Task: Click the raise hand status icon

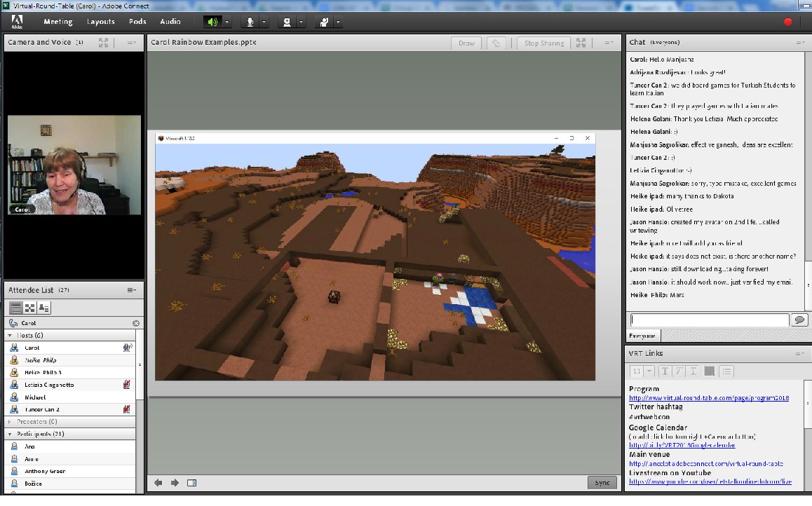Action: click(324, 22)
